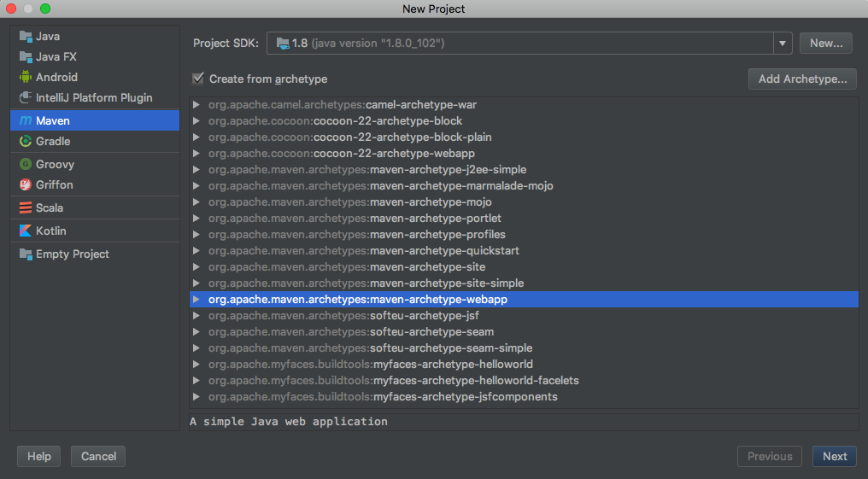Expand the cocoon-22-archetype-block arrow

click(x=196, y=120)
